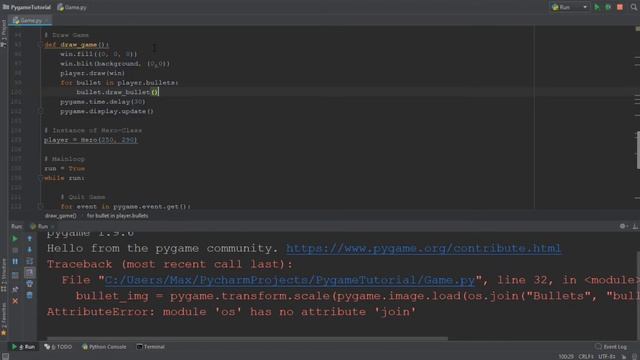Open the Python Console tool window
The height and width of the screenshot is (360, 640).
[x=104, y=347]
